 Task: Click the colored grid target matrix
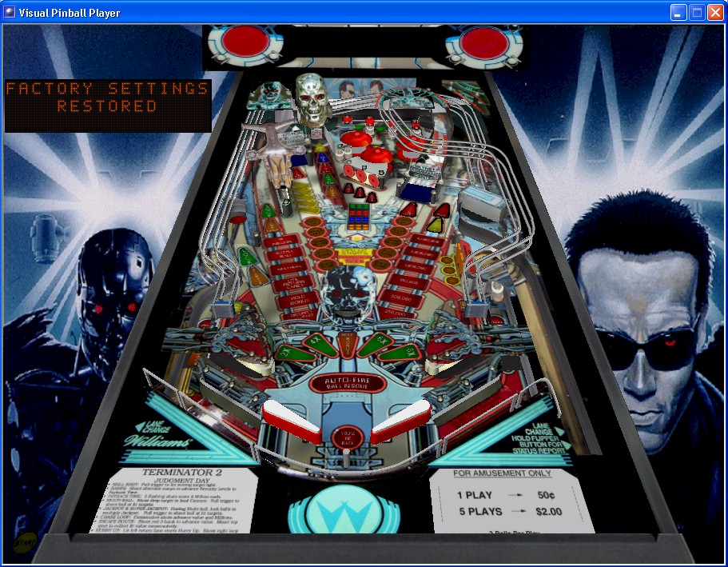tap(359, 217)
